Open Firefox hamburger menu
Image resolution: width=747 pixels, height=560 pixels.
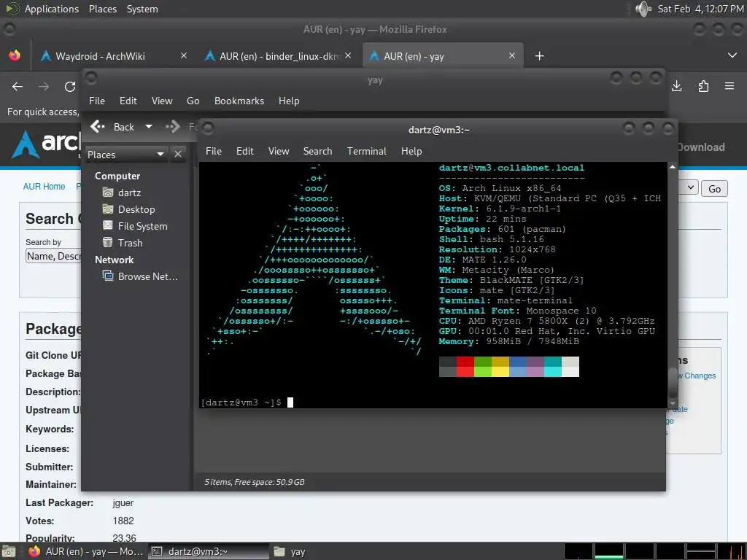pyautogui.click(x=729, y=86)
